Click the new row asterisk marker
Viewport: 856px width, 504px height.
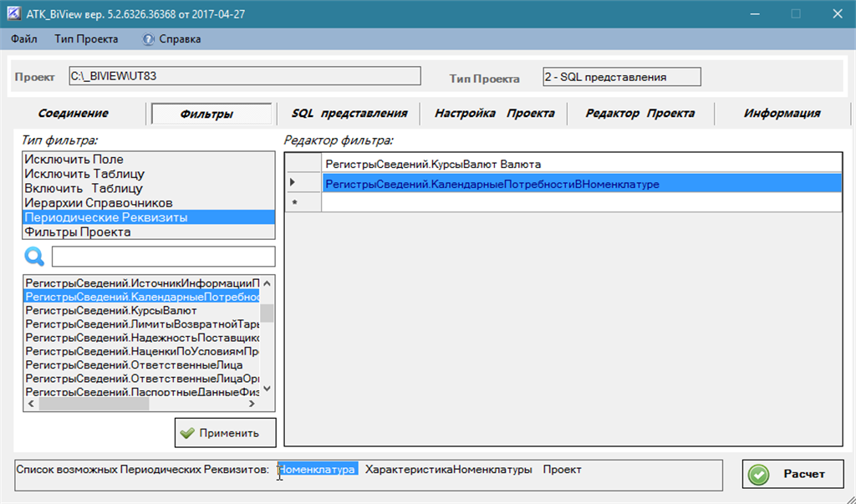tap(295, 203)
